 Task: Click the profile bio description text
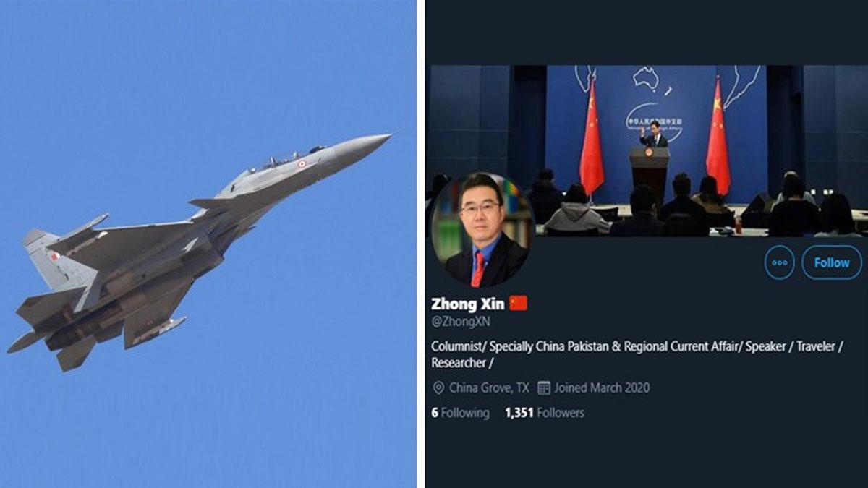tap(637, 354)
